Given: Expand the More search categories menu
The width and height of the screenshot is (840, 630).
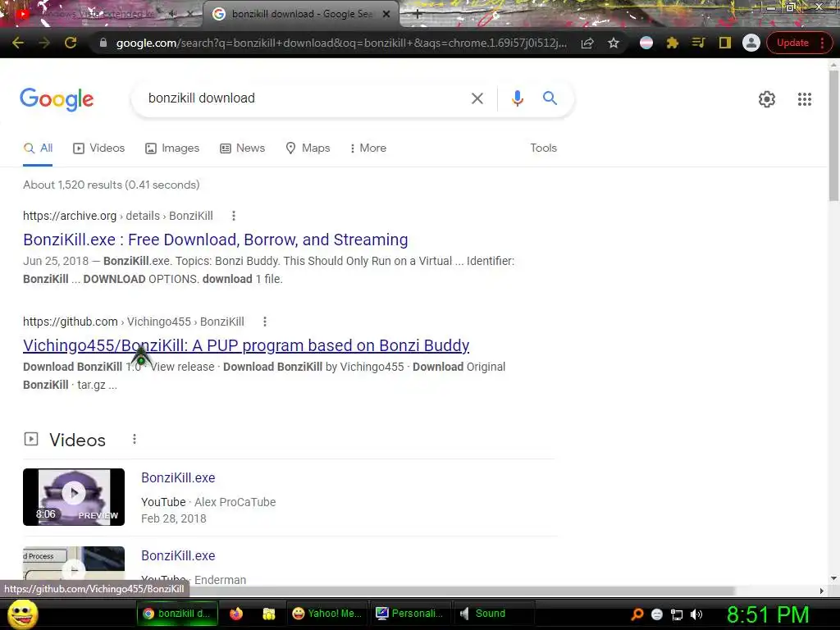Looking at the screenshot, I should tap(368, 148).
